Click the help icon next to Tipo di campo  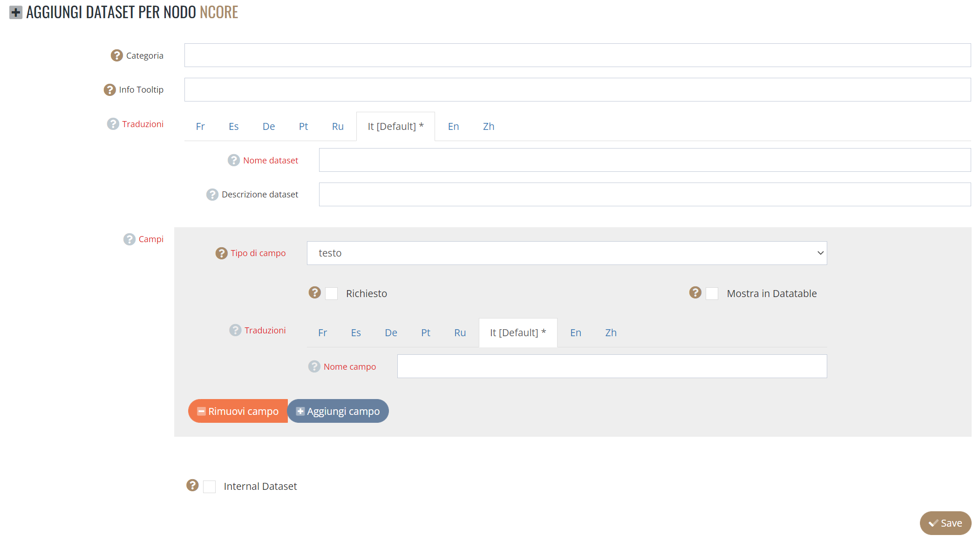(x=221, y=253)
